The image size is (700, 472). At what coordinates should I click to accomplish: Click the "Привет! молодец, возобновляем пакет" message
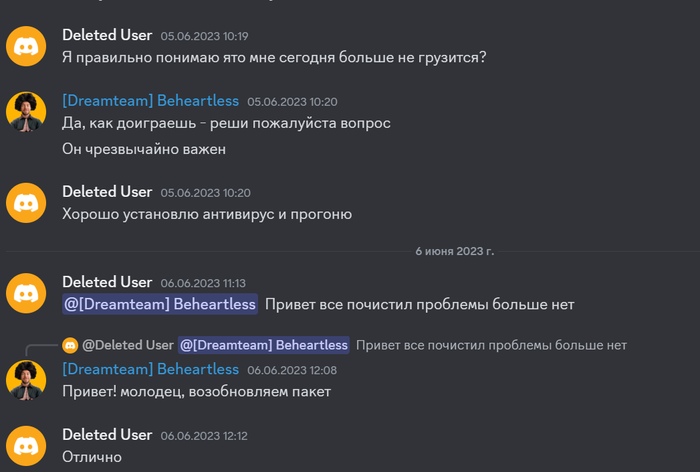coord(196,391)
